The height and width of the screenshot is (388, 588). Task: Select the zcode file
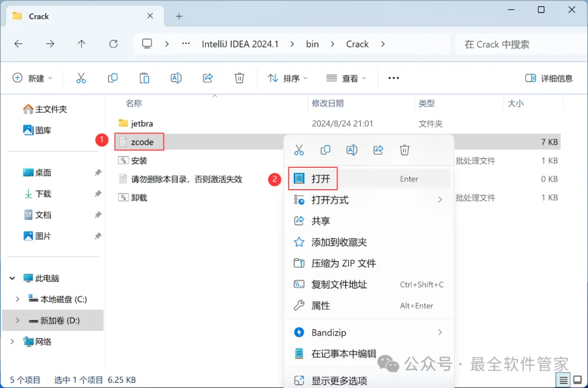(139, 142)
